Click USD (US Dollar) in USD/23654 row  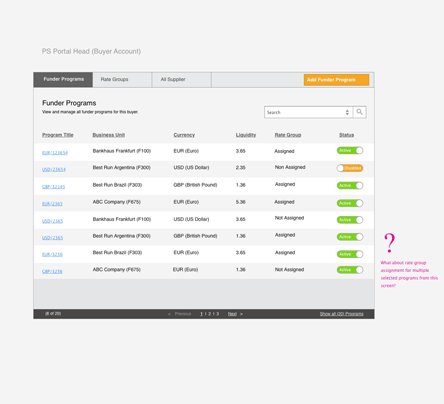(191, 168)
